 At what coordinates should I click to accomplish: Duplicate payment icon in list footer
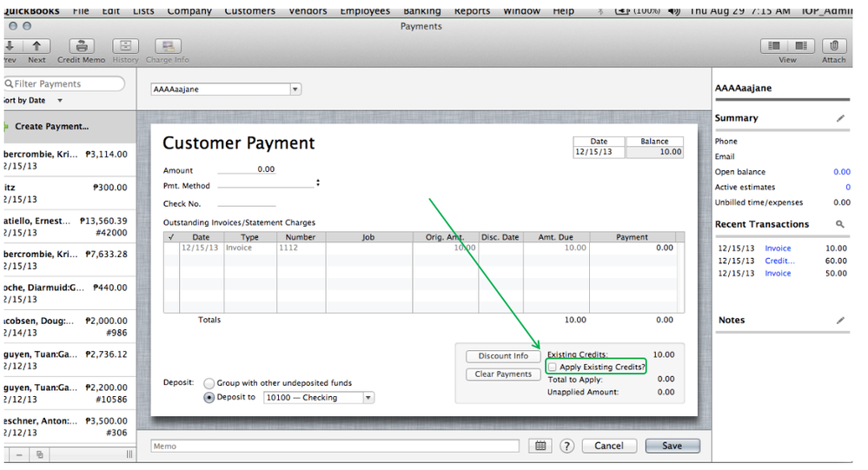coord(39,454)
